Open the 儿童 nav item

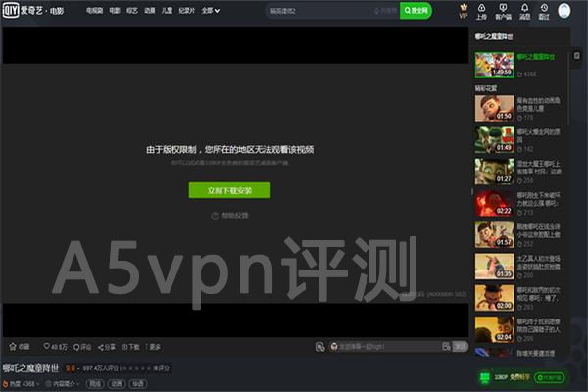[x=167, y=11]
